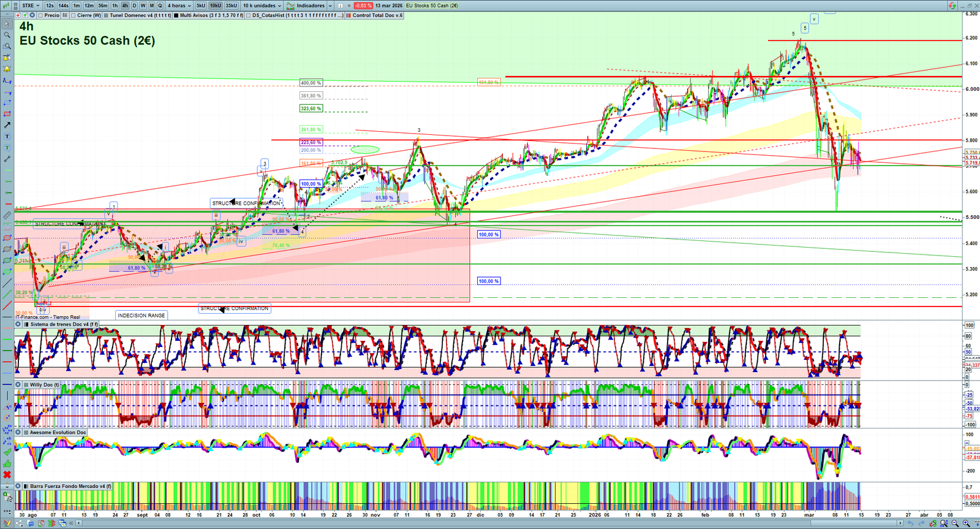Switch to the 1h timeframe

[x=115, y=6]
